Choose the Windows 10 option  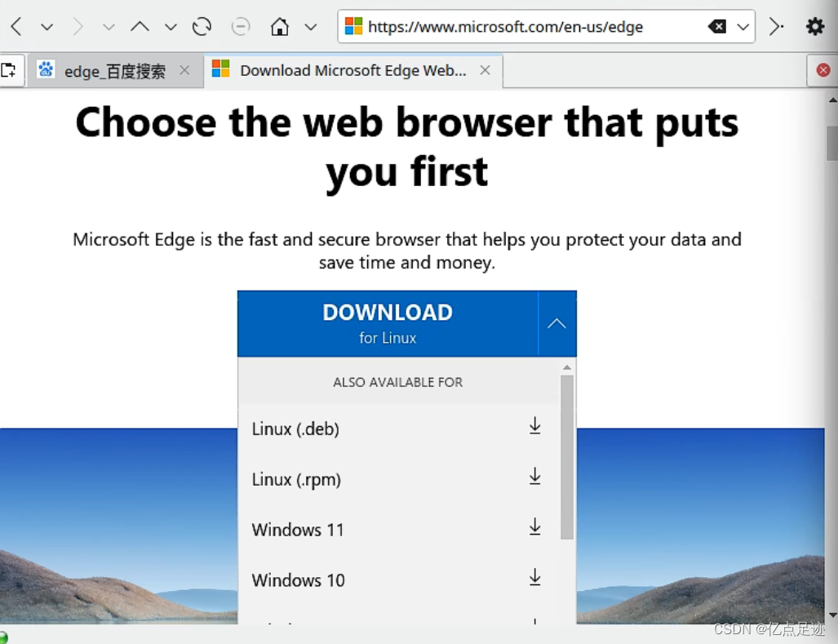click(398, 580)
